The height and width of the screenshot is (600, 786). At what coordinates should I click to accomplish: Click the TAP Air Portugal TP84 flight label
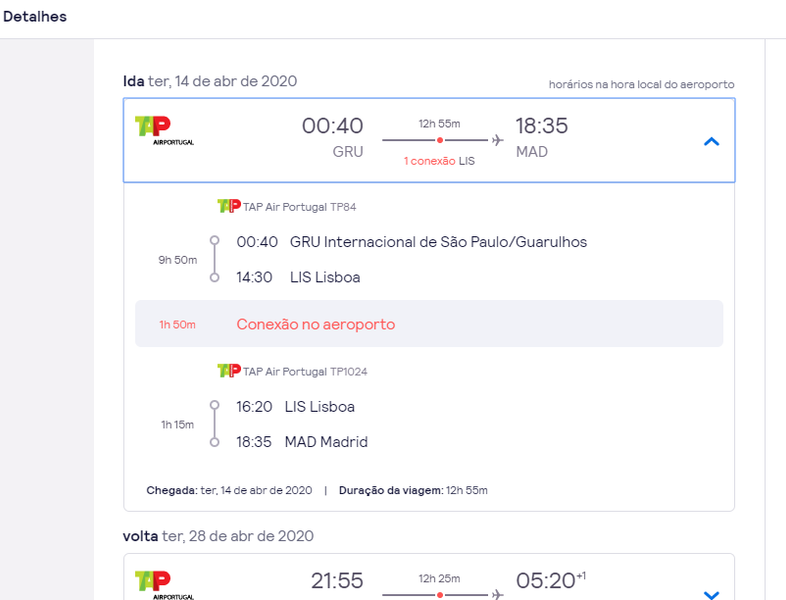point(299,207)
